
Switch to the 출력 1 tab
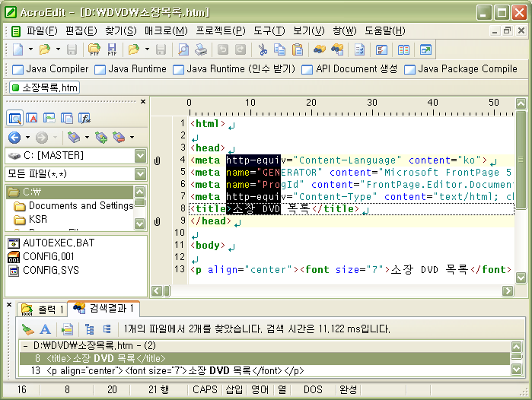43,309
